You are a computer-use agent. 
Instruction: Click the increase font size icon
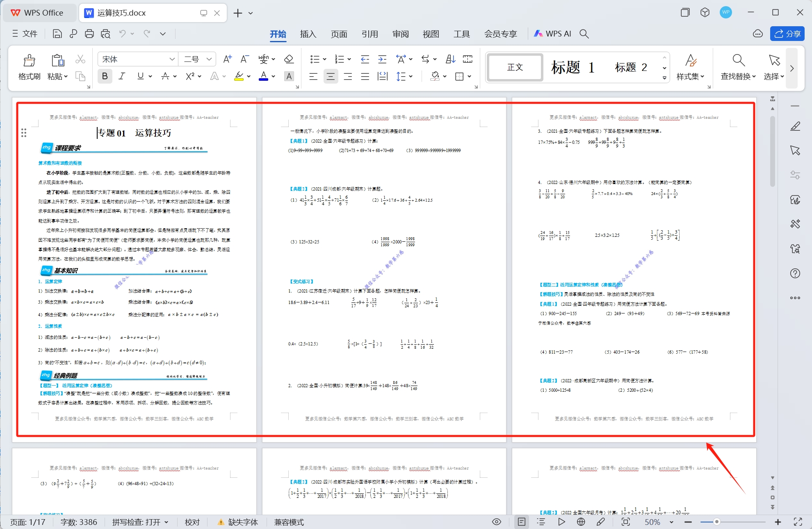pyautogui.click(x=227, y=59)
